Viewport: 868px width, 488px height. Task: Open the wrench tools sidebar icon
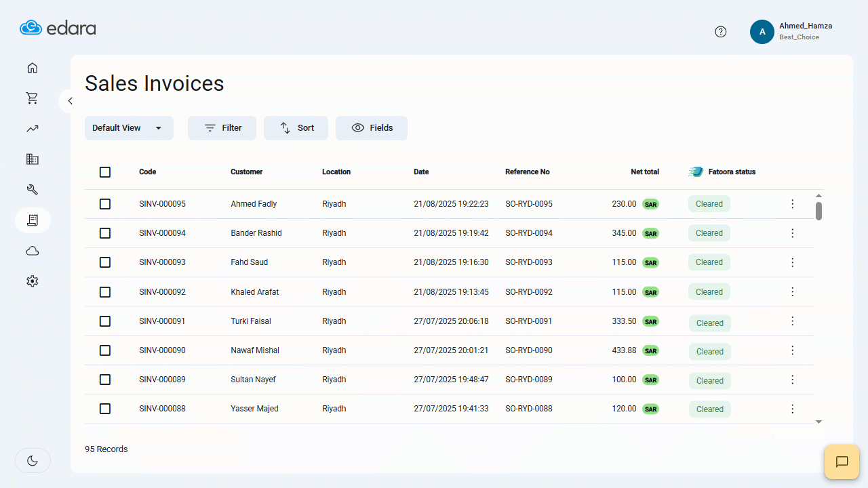pyautogui.click(x=32, y=190)
